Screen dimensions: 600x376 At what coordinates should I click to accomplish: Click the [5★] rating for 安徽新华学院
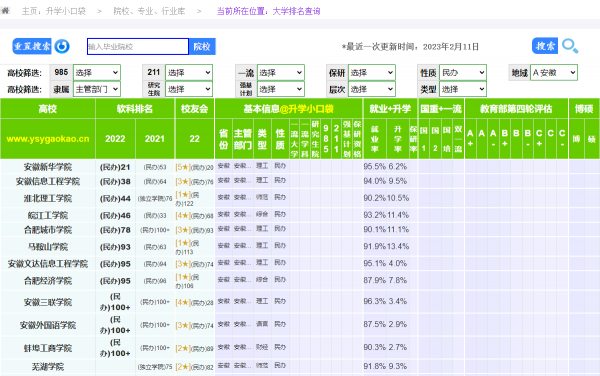[183, 167]
